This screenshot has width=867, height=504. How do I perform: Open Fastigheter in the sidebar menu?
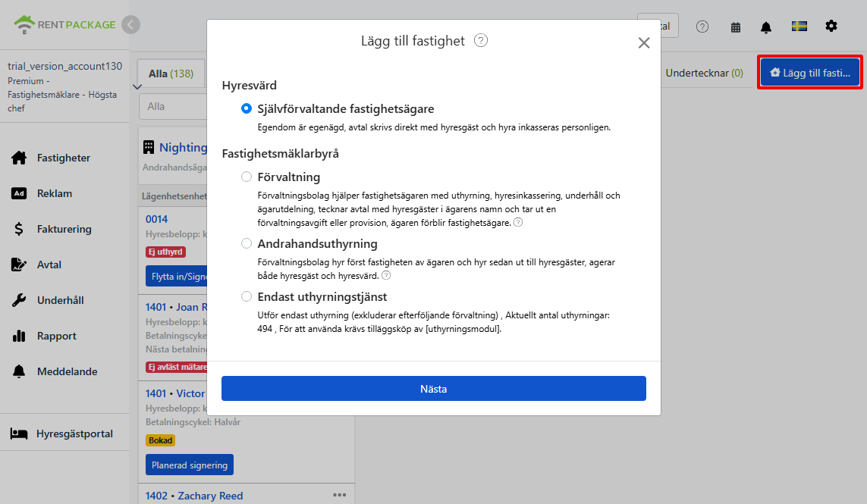64,158
